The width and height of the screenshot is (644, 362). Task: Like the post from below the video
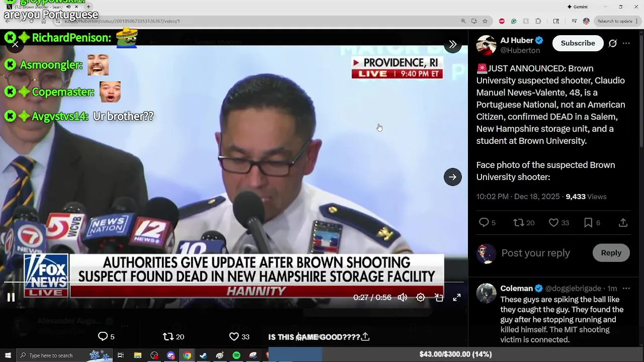[234, 336]
